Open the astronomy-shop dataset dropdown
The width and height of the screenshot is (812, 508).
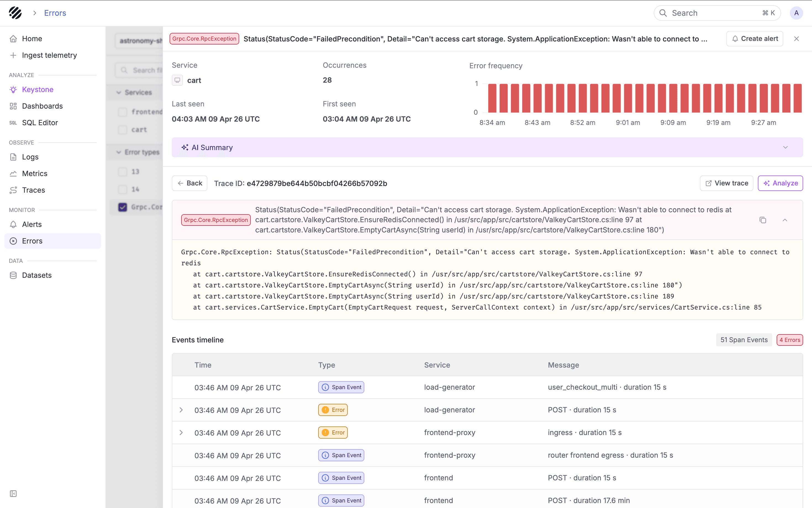(x=139, y=41)
